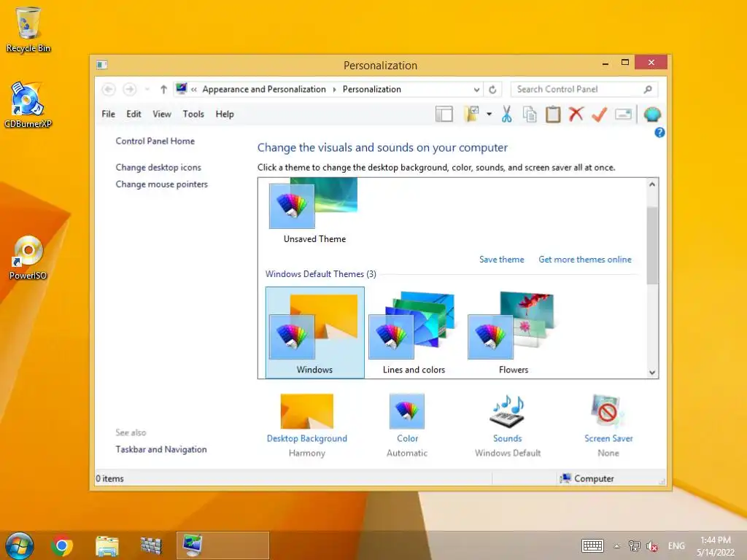
Task: Click Appearance and Personalization breadcrumb
Action: click(x=264, y=89)
